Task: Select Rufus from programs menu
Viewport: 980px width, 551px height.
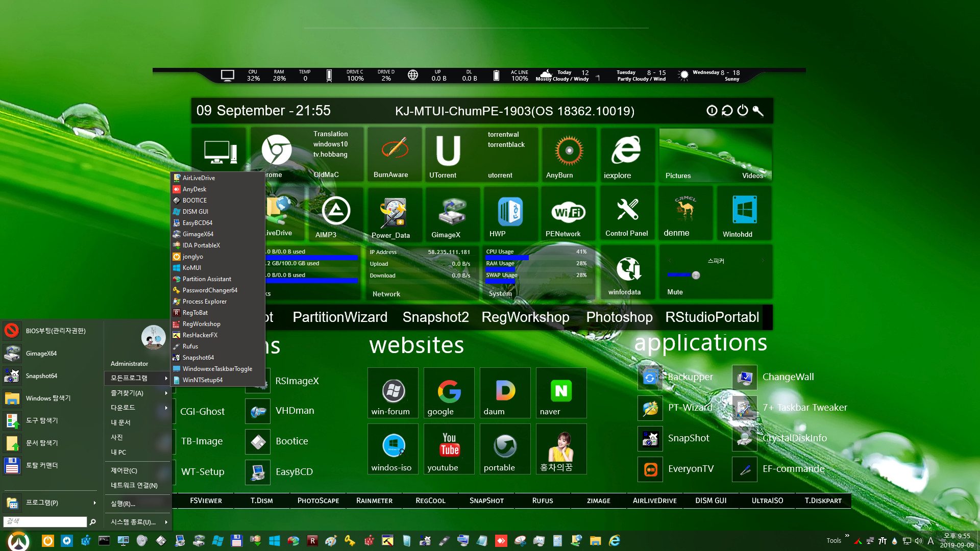Action: 217,346
